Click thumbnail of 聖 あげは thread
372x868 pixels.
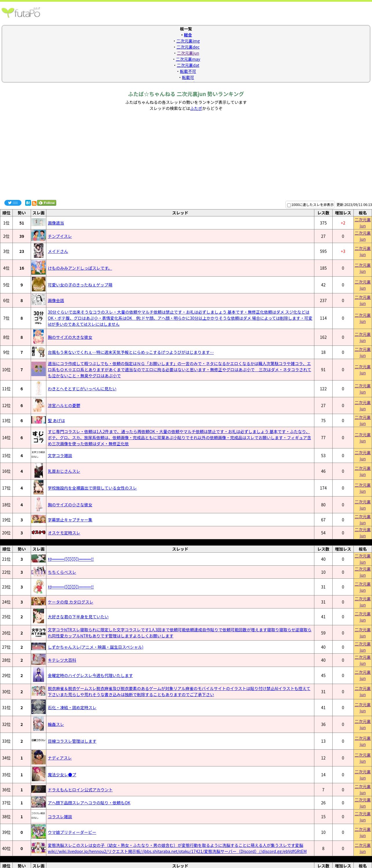[39, 420]
